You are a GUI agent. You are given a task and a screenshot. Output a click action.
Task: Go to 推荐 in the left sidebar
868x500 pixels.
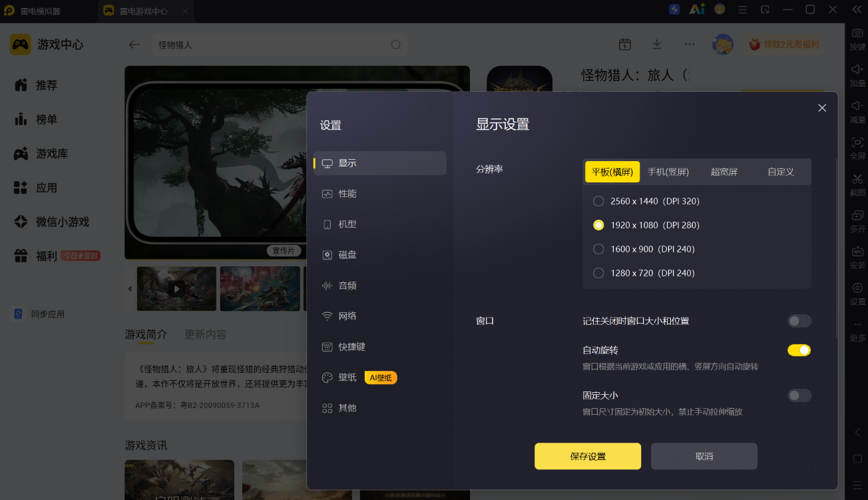[37, 85]
